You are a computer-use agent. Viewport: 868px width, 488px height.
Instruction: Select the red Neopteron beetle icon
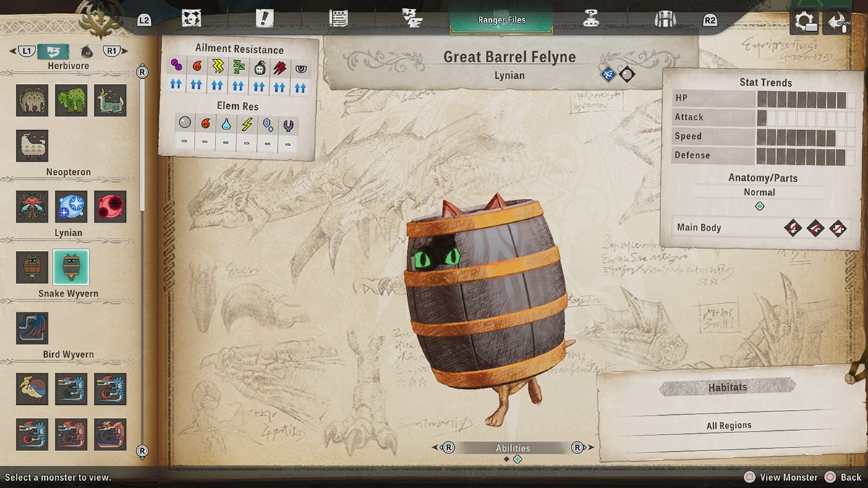(x=32, y=207)
